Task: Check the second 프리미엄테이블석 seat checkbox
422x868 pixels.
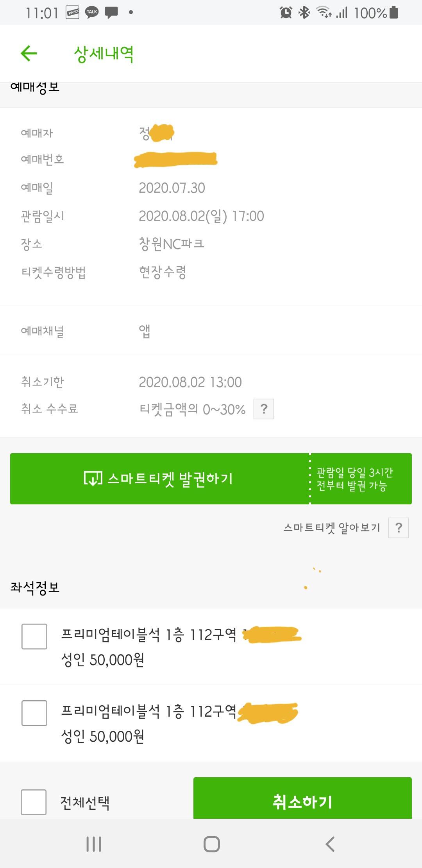Action: pyautogui.click(x=34, y=713)
